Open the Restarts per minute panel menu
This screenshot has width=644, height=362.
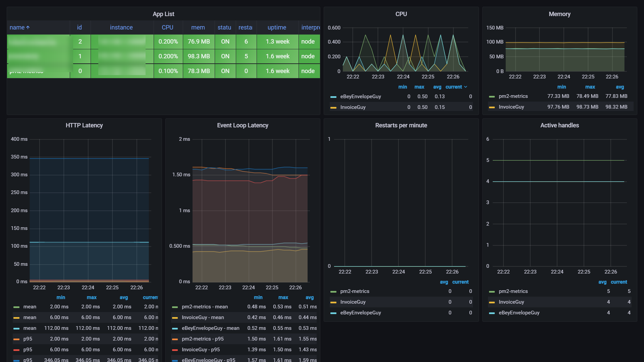coord(401,125)
